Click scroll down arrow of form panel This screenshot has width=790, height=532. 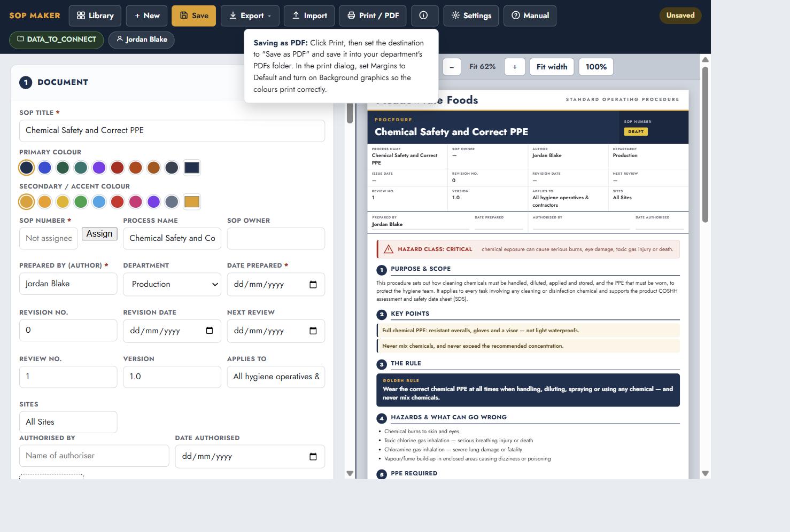(350, 473)
